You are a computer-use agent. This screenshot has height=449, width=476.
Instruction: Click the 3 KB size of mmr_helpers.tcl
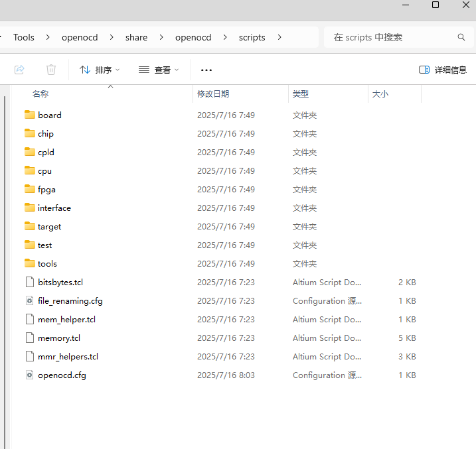click(x=407, y=357)
